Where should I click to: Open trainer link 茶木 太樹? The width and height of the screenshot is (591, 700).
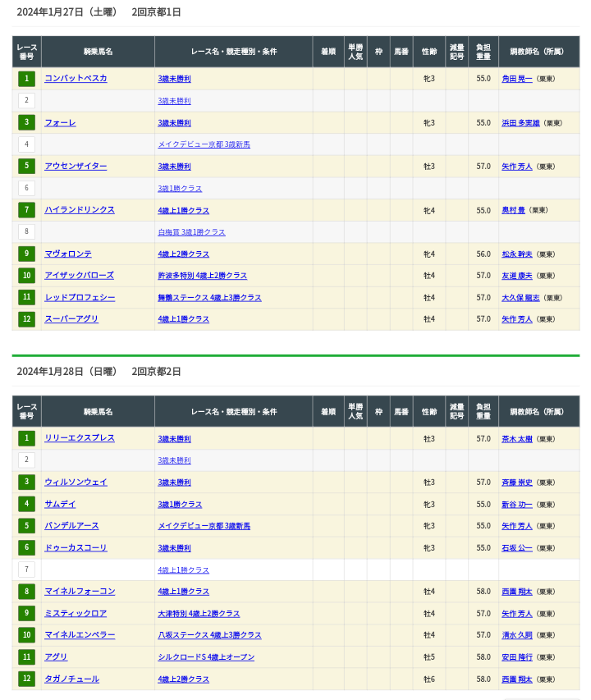click(x=517, y=439)
